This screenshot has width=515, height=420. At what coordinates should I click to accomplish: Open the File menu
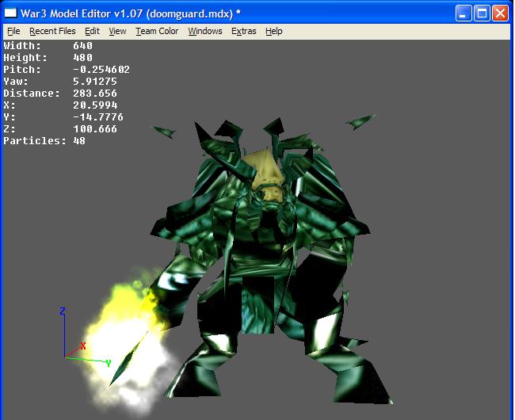coord(13,31)
